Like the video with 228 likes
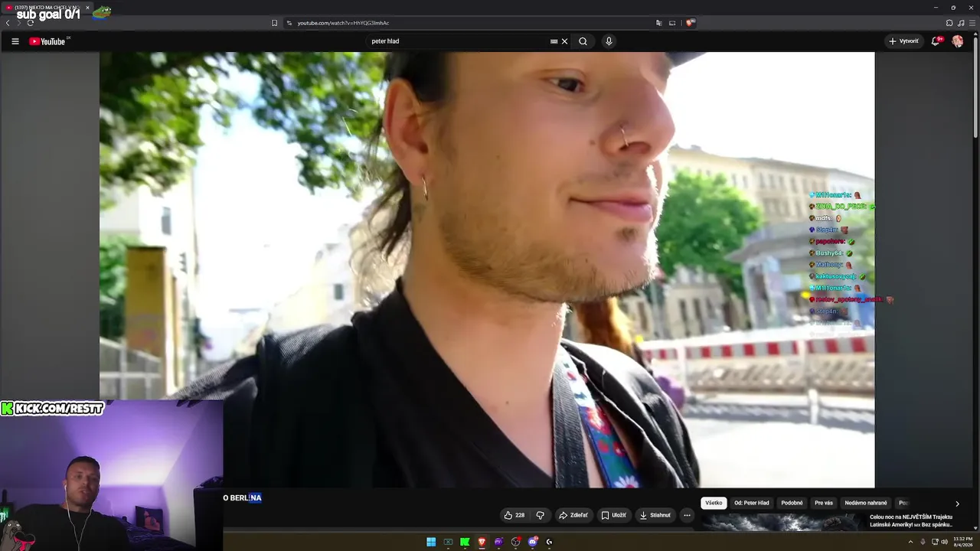980x551 pixels. pyautogui.click(x=514, y=515)
